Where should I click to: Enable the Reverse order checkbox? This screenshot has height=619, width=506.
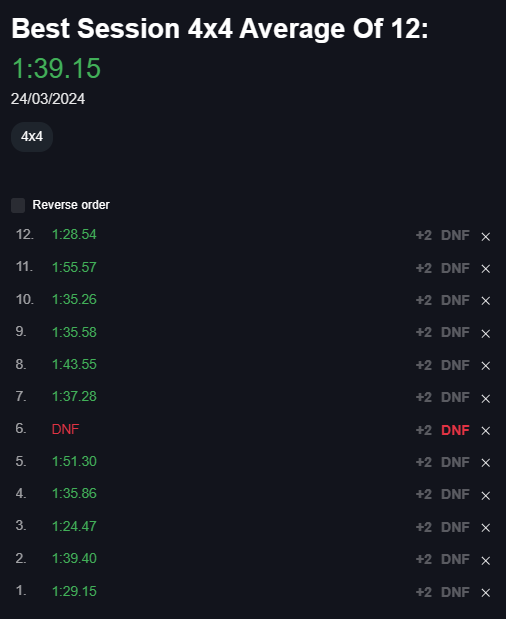(18, 205)
